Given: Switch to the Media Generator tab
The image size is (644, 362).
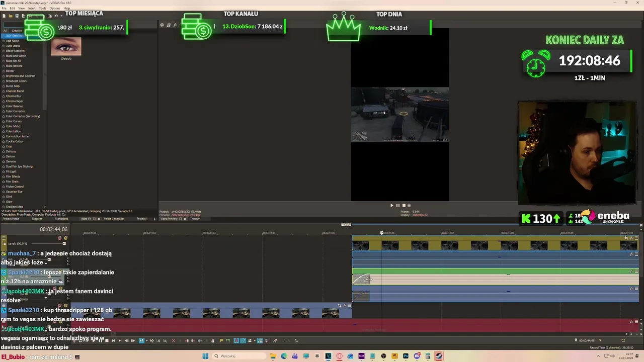Looking at the screenshot, I should (114, 219).
